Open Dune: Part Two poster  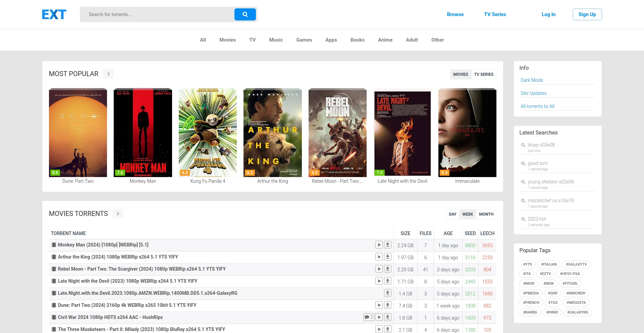point(78,133)
